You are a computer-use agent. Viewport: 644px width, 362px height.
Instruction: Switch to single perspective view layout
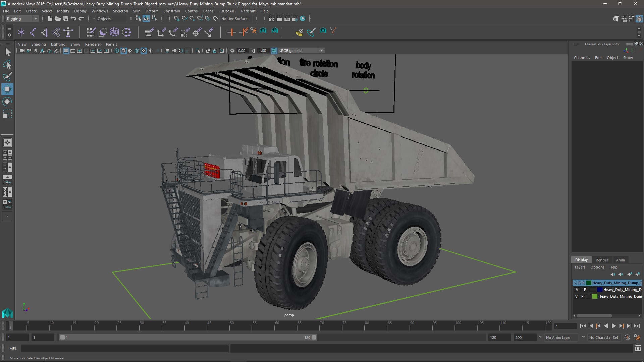pos(7,142)
